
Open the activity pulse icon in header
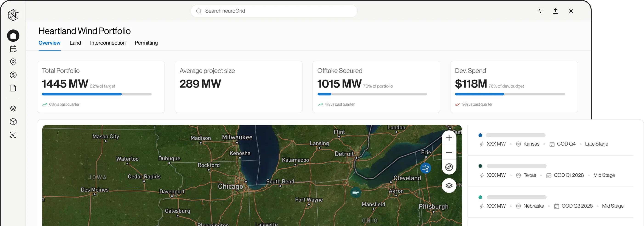(x=540, y=11)
